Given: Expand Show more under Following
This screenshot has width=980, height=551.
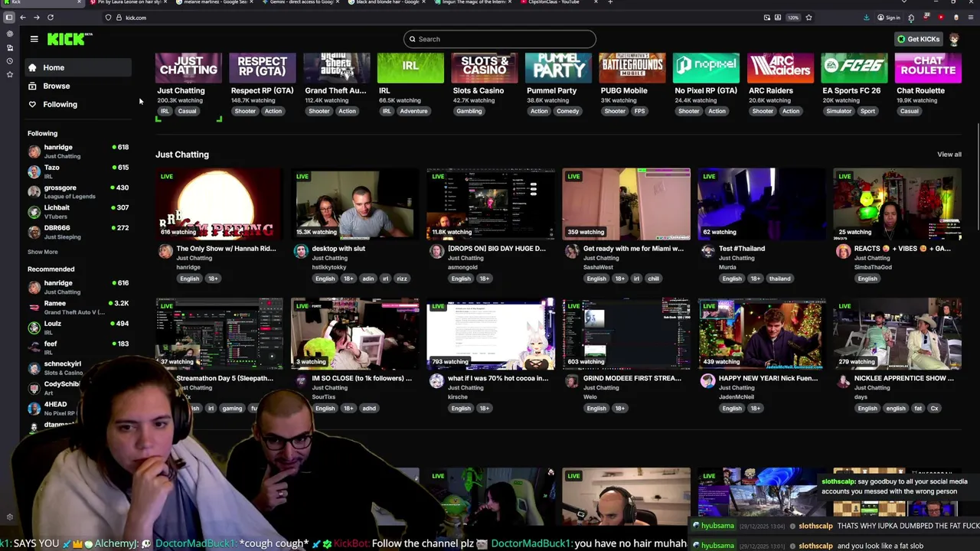Looking at the screenshot, I should pyautogui.click(x=42, y=252).
